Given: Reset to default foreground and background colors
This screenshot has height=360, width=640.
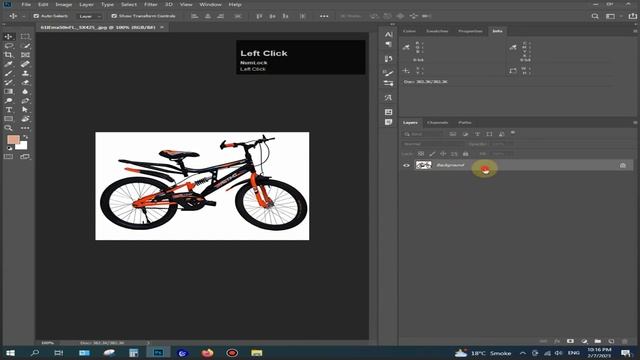Looking at the screenshot, I should pos(9,148).
